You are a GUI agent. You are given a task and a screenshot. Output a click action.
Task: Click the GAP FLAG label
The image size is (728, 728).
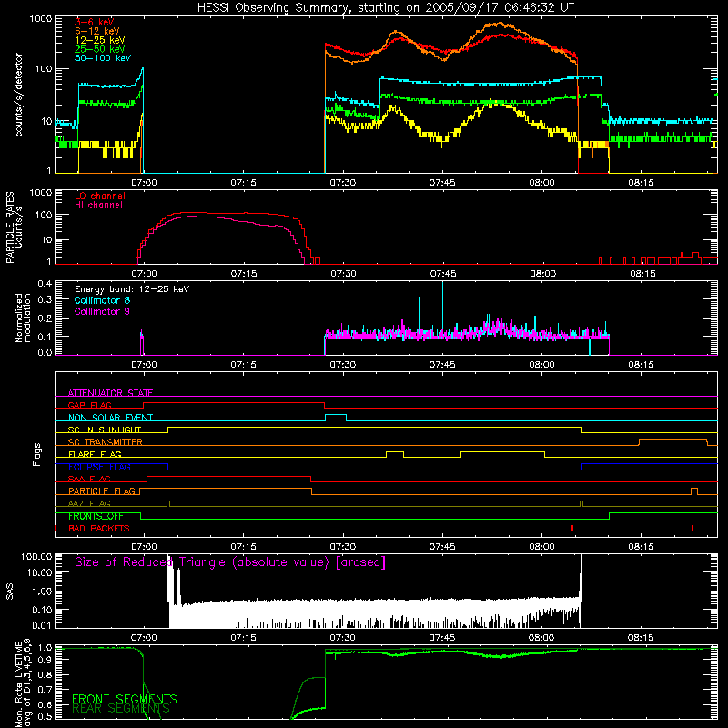89,405
